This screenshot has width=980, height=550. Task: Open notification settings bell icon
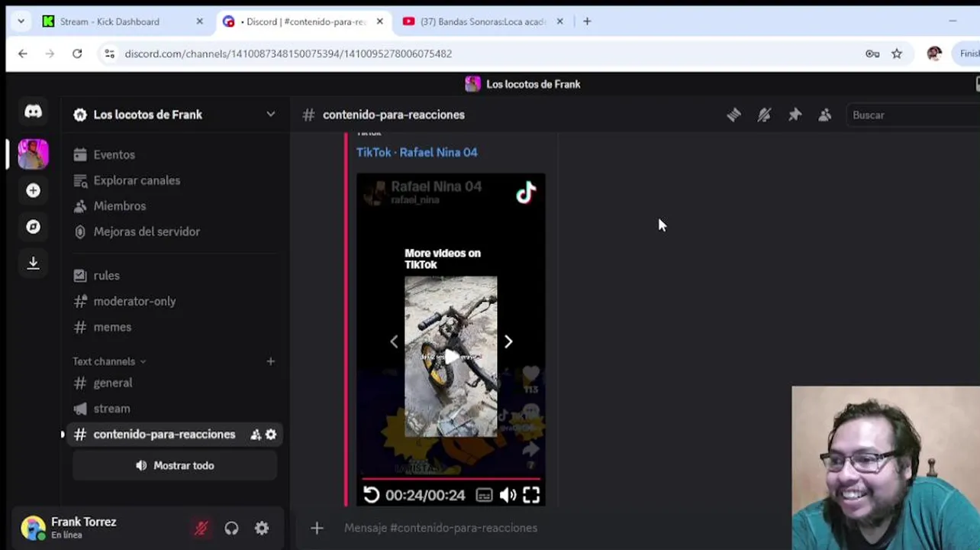coord(764,115)
